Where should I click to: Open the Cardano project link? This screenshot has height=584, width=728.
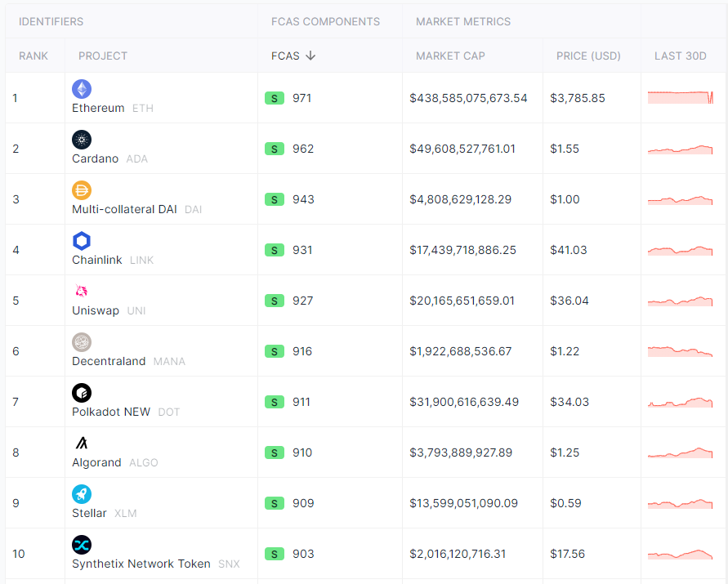(95, 158)
